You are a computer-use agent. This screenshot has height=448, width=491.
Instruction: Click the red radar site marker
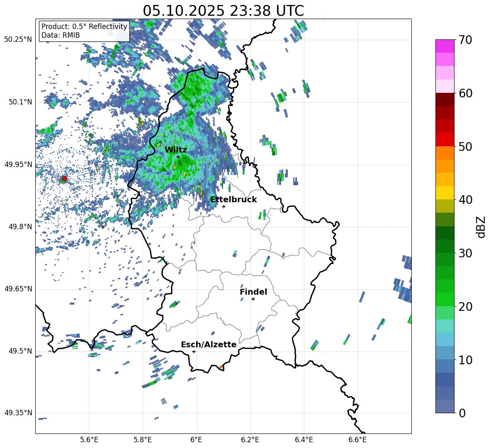[64, 179]
